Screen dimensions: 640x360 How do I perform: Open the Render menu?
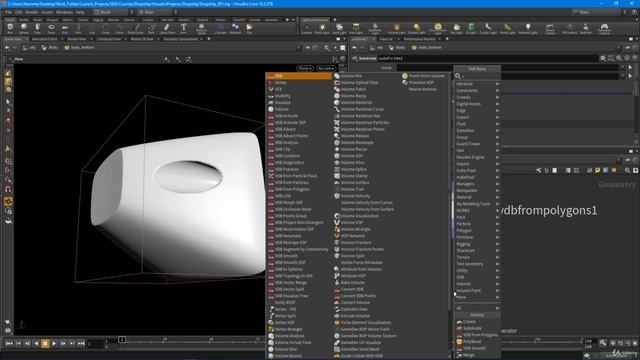(31, 12)
